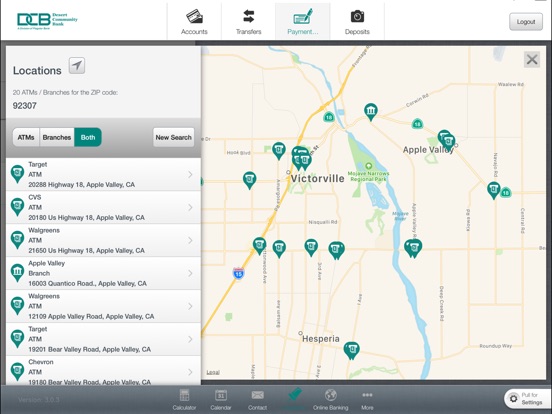Click ATM pin icon beside Chevron row

tap(17, 371)
